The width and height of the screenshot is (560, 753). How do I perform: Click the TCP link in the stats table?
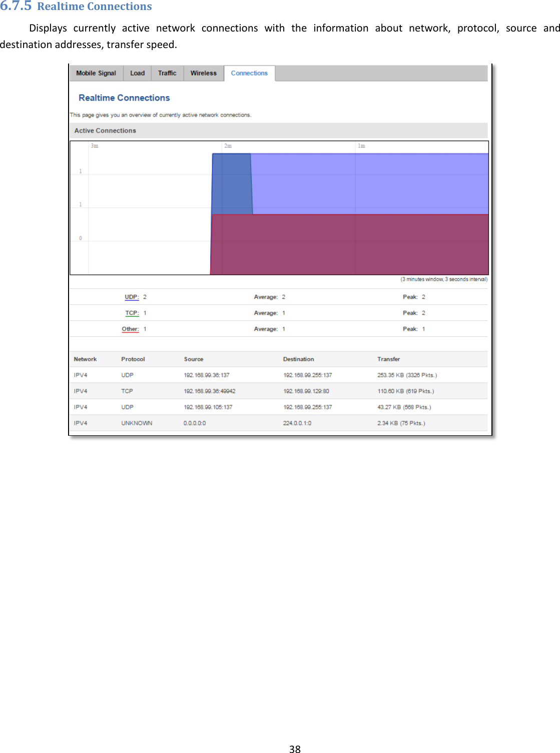(132, 312)
